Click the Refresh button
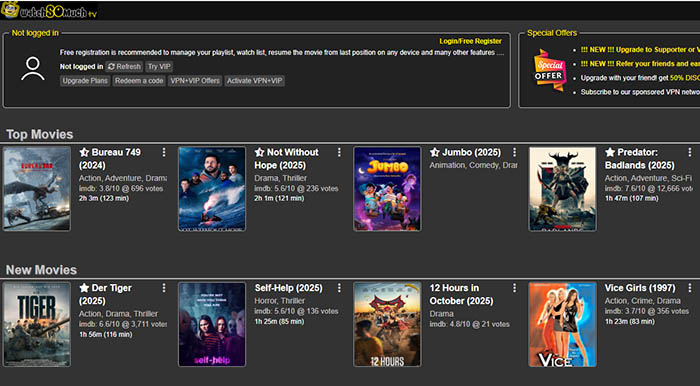This screenshot has height=386, width=700. click(124, 66)
